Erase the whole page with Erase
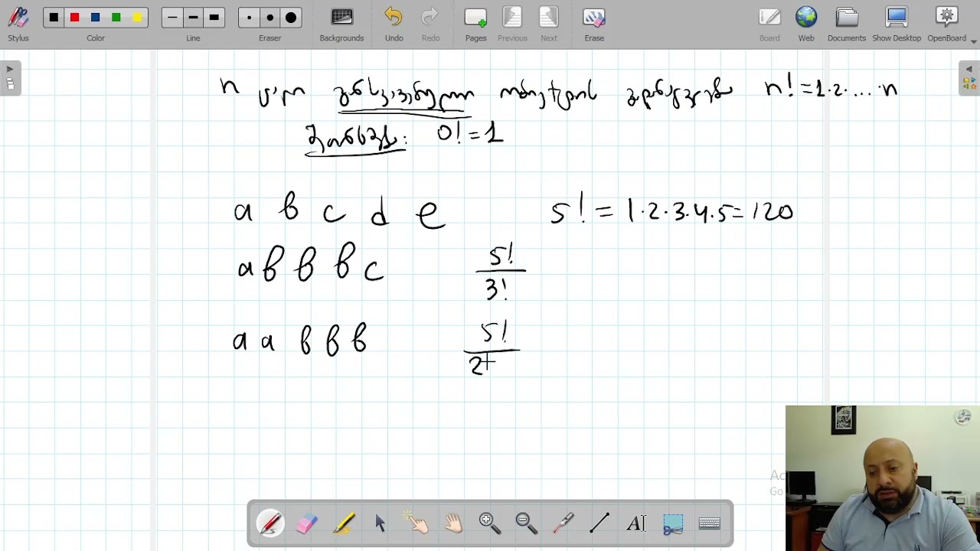The height and width of the screenshot is (551, 980). [594, 24]
